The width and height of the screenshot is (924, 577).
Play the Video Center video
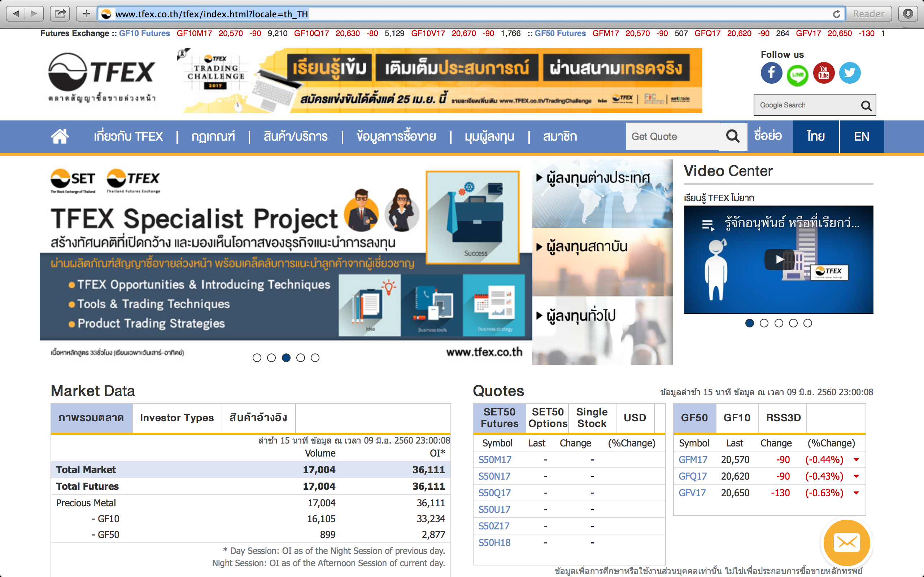point(779,260)
